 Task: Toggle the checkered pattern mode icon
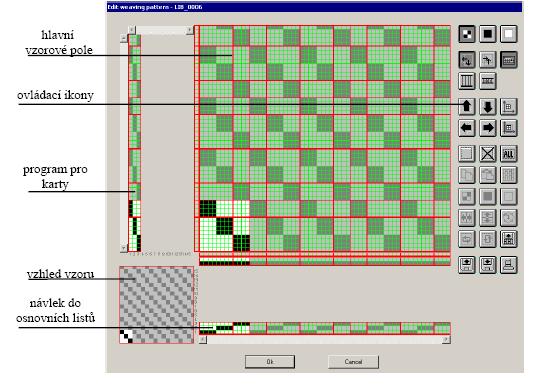pyautogui.click(x=466, y=34)
